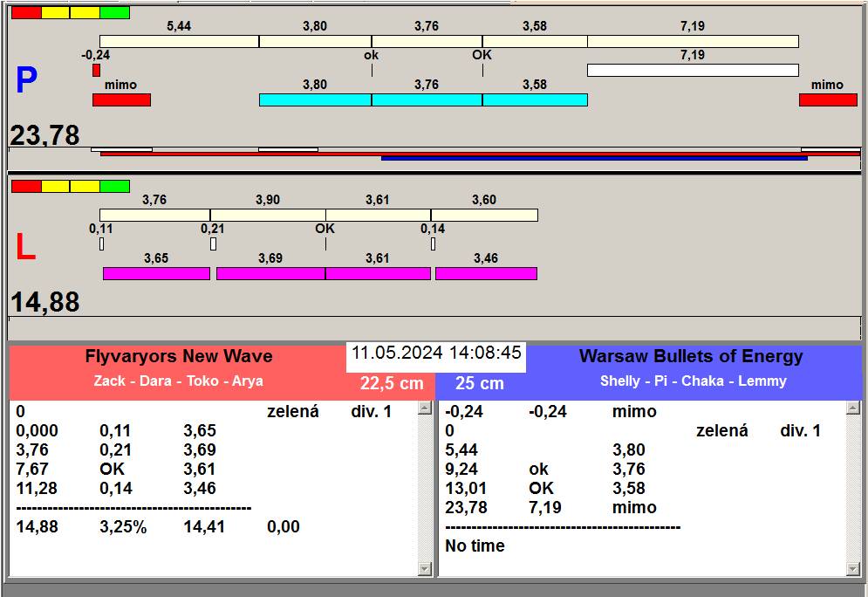
Task: Click the 14,88 total time in lane L
Action: click(44, 302)
